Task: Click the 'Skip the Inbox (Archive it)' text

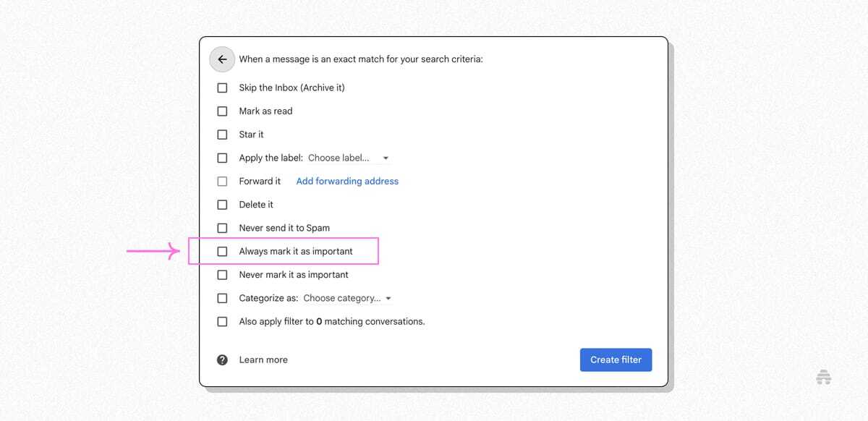Action: (292, 88)
